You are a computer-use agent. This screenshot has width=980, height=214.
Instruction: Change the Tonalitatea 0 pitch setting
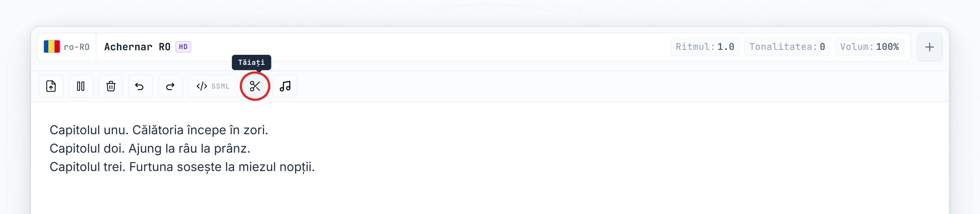click(x=787, y=47)
